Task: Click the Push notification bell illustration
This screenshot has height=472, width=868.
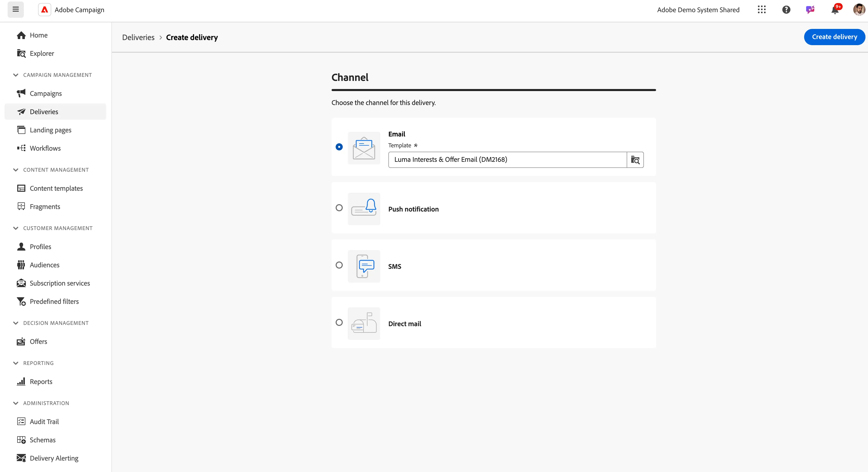Action: pyautogui.click(x=364, y=209)
